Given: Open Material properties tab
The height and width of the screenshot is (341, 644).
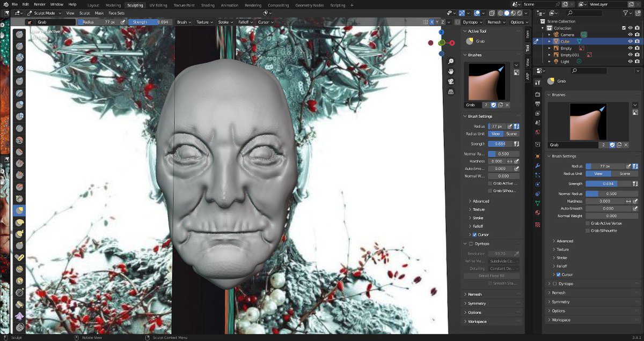Looking at the screenshot, I should pyautogui.click(x=537, y=213).
